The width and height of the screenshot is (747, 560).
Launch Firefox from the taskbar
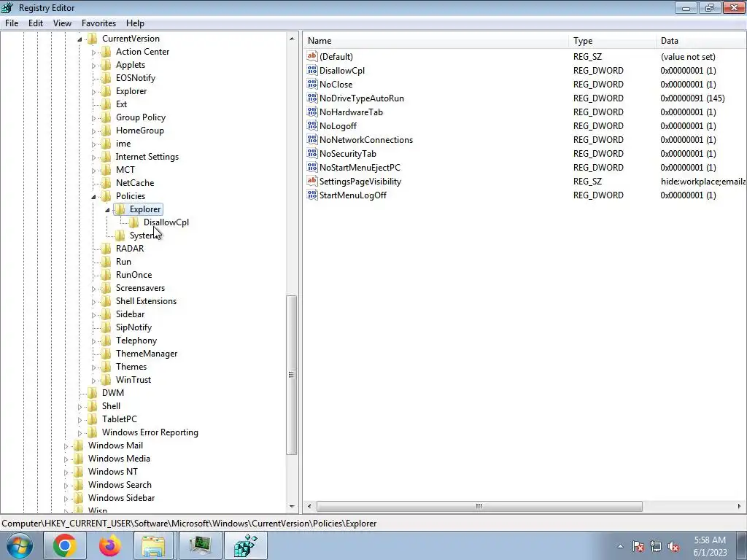coord(109,545)
